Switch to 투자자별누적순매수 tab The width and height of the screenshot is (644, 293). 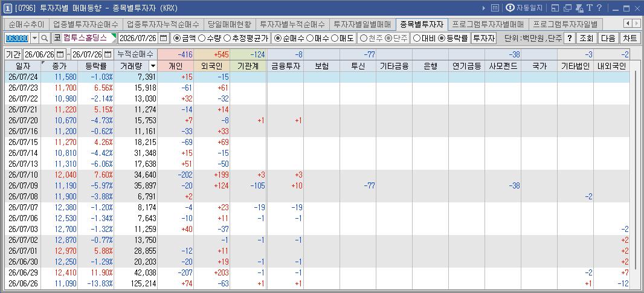click(292, 24)
